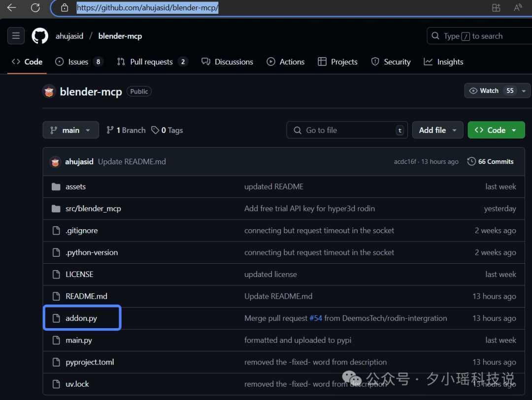The image size is (532, 400).
Task: Open the addon.py file
Action: point(81,318)
